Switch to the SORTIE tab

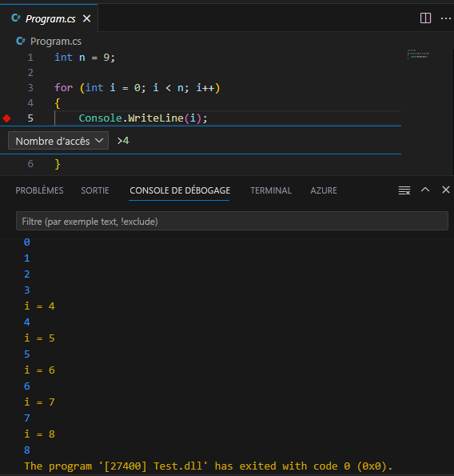tap(95, 190)
